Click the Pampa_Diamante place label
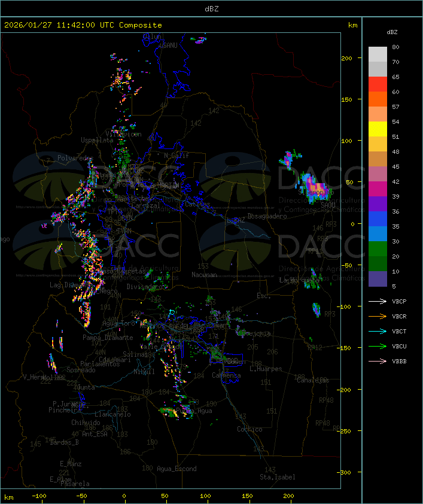Image resolution: width=423 pixels, height=504 pixels. 108,338
